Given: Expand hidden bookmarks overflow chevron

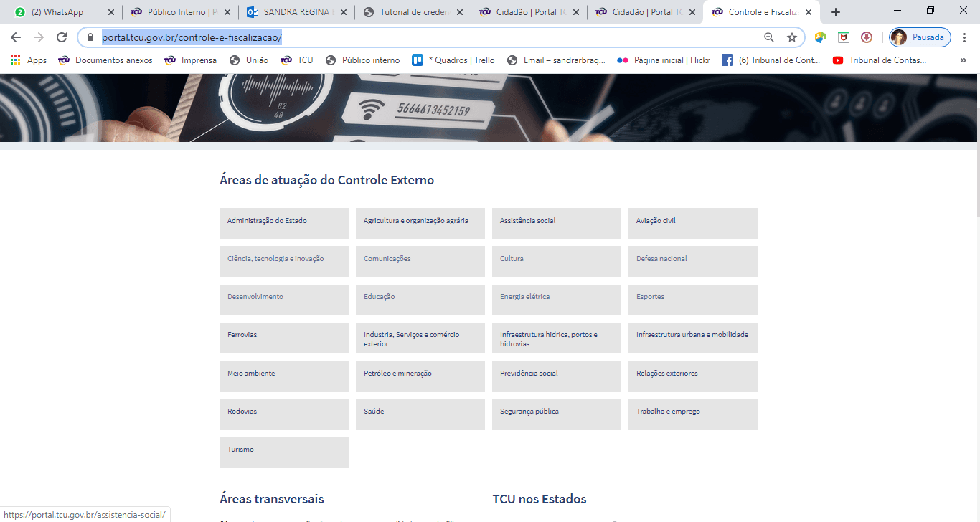Looking at the screenshot, I should pyautogui.click(x=963, y=60).
